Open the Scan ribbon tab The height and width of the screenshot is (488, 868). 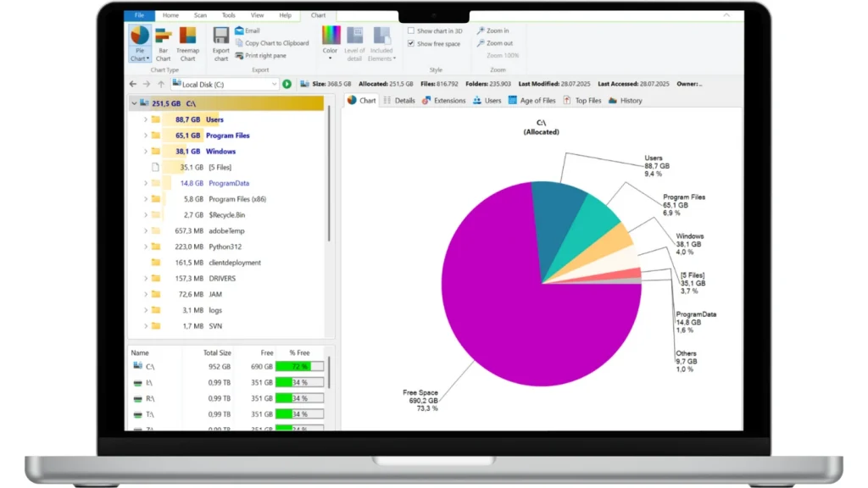[200, 15]
